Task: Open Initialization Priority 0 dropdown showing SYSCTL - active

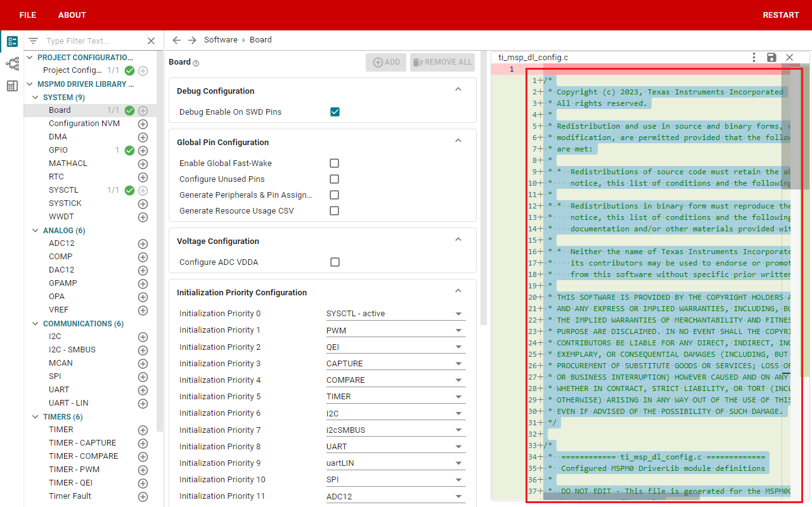Action: click(396, 314)
